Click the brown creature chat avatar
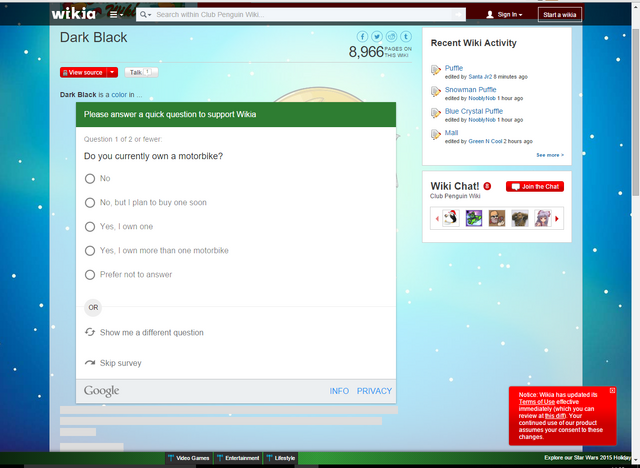Screen dimensions: 640x468 [520, 218]
